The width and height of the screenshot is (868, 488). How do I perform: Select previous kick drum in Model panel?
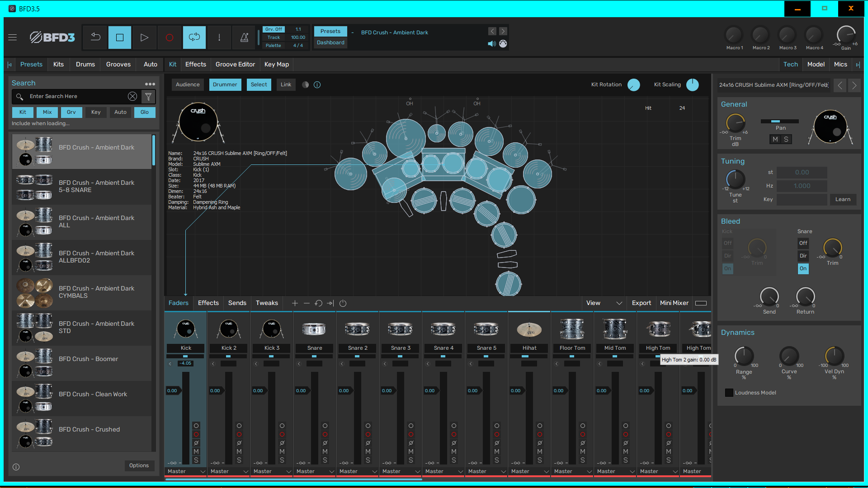[x=840, y=85]
